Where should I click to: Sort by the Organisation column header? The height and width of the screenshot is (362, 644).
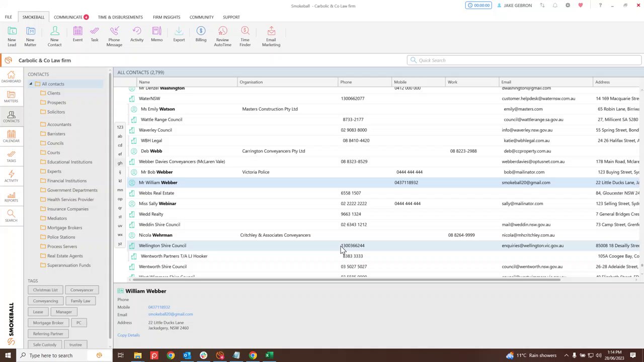[x=288, y=82]
